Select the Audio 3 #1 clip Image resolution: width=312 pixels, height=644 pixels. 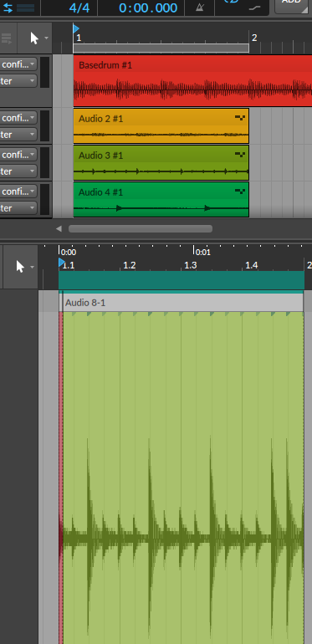(161, 162)
